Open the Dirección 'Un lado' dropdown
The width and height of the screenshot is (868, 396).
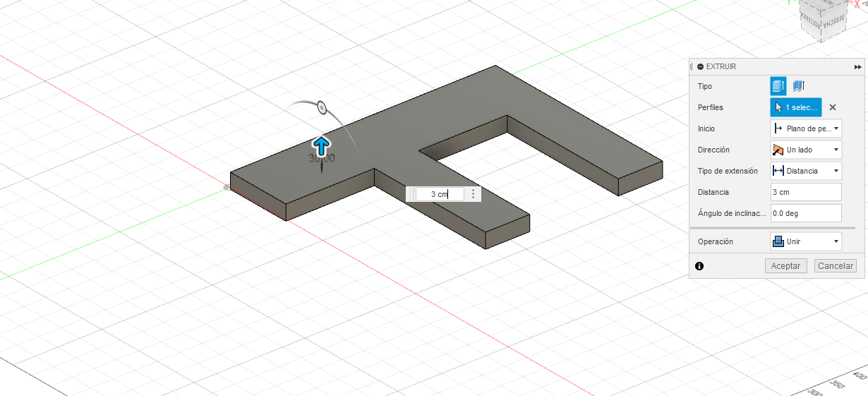coord(806,150)
